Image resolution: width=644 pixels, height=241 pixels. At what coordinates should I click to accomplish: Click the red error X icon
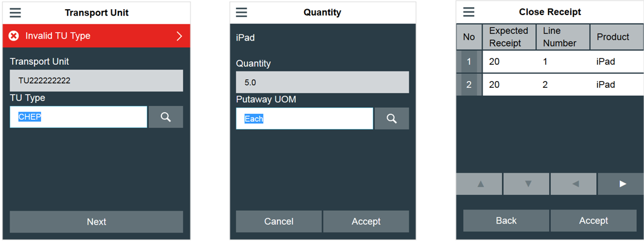pyautogui.click(x=14, y=36)
